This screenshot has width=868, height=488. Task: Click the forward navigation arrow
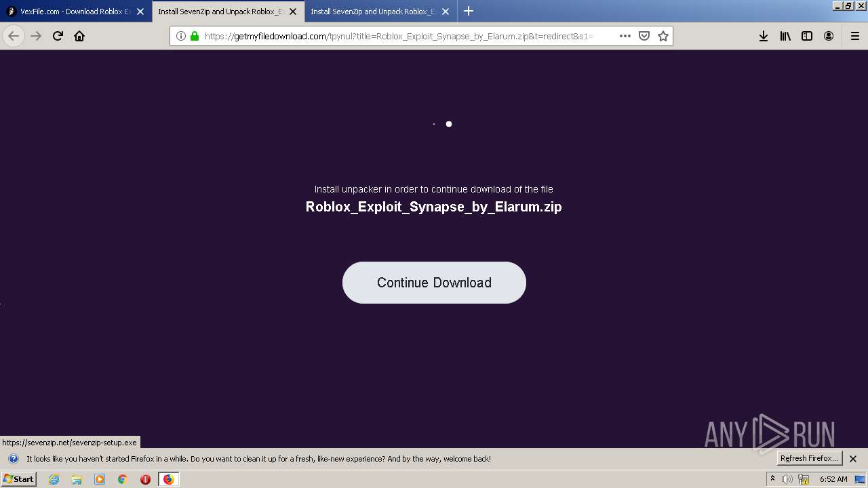point(37,36)
